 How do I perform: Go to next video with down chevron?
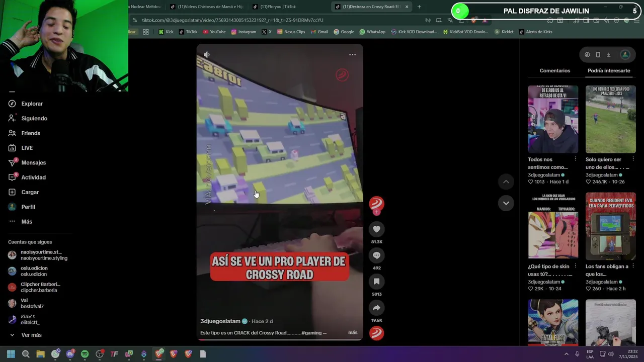point(506,203)
